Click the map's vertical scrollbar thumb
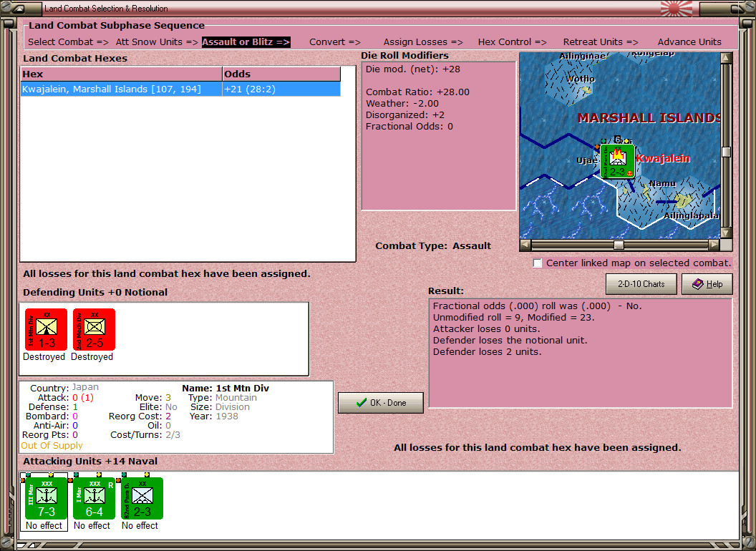 coord(726,152)
